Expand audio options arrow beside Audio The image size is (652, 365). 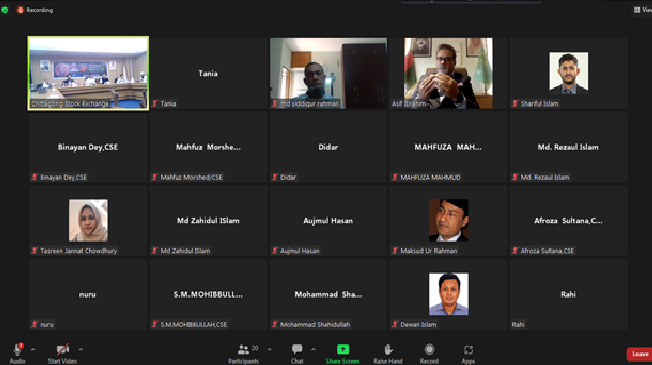pos(33,350)
